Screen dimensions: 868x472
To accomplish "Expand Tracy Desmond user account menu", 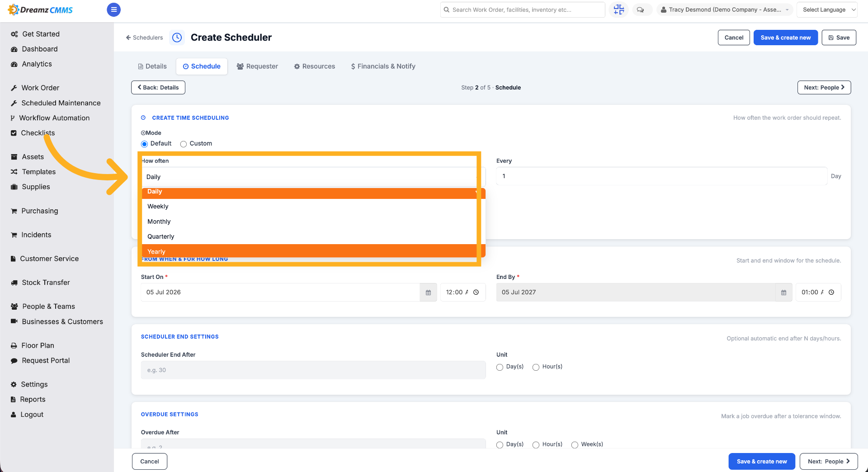I will pyautogui.click(x=725, y=9).
